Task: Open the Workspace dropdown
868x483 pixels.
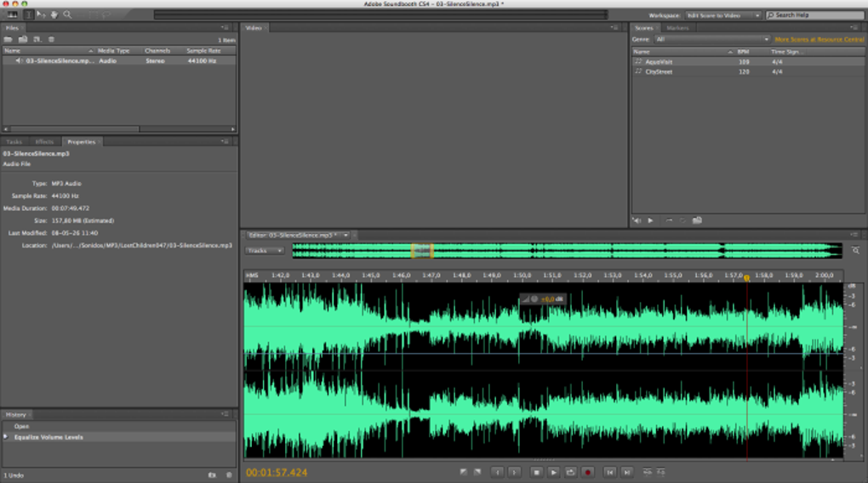Action: pos(722,15)
